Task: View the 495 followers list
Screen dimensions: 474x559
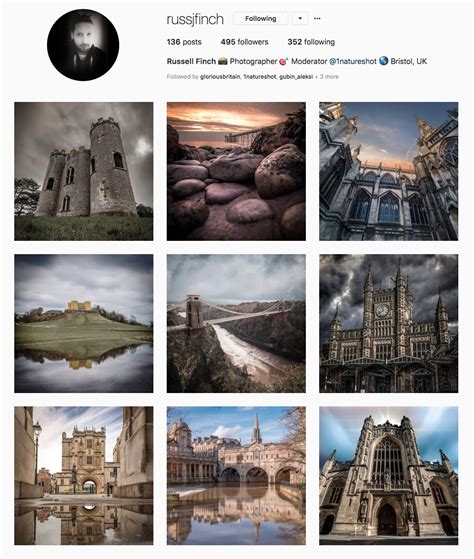Action: (244, 42)
